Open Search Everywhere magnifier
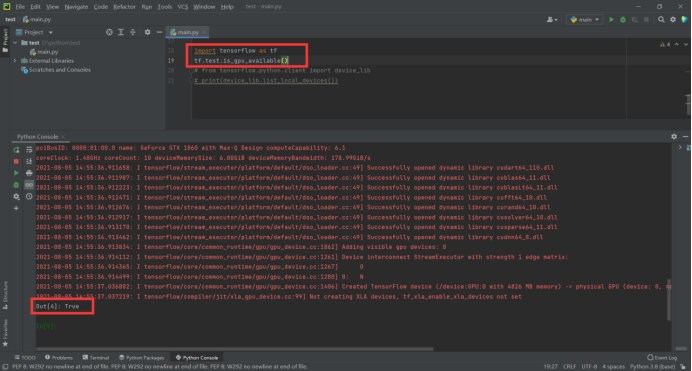 [x=661, y=19]
